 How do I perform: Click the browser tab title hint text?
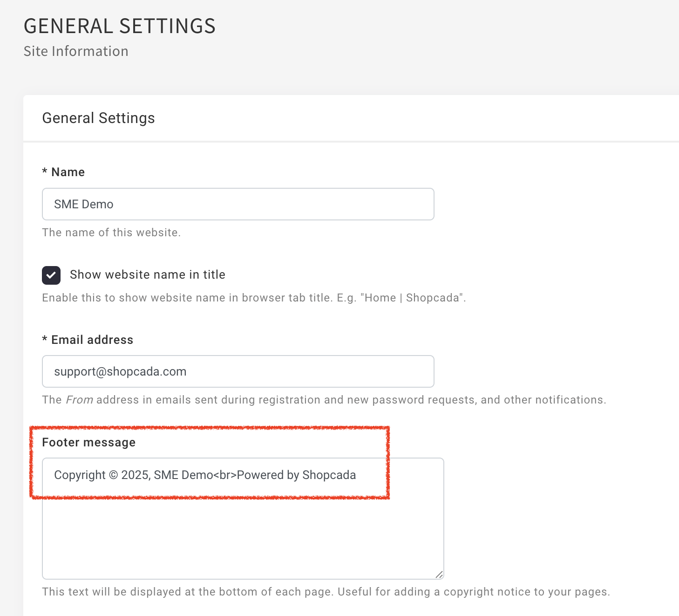(x=254, y=298)
